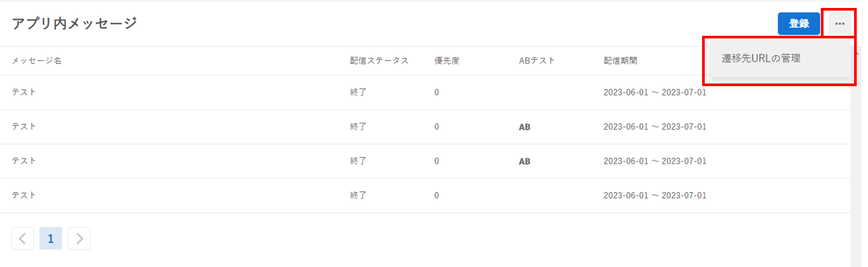Click the AB icon in the second row

tap(524, 127)
